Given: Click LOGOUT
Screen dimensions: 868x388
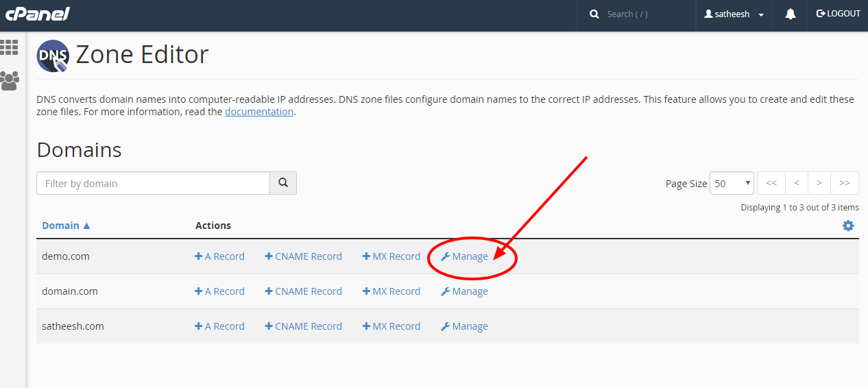Looking at the screenshot, I should pos(838,14).
